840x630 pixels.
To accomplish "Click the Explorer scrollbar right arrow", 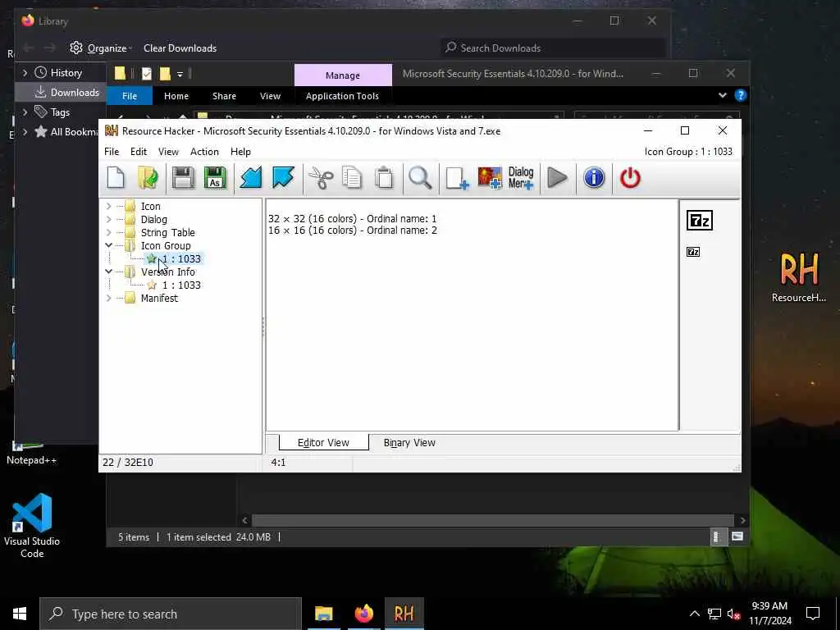I will click(x=742, y=520).
